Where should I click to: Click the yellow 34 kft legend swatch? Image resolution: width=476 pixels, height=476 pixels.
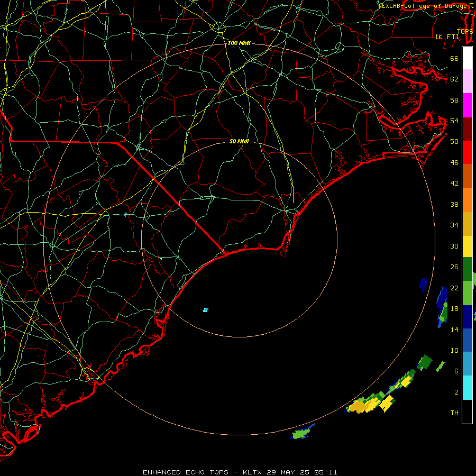467,246
